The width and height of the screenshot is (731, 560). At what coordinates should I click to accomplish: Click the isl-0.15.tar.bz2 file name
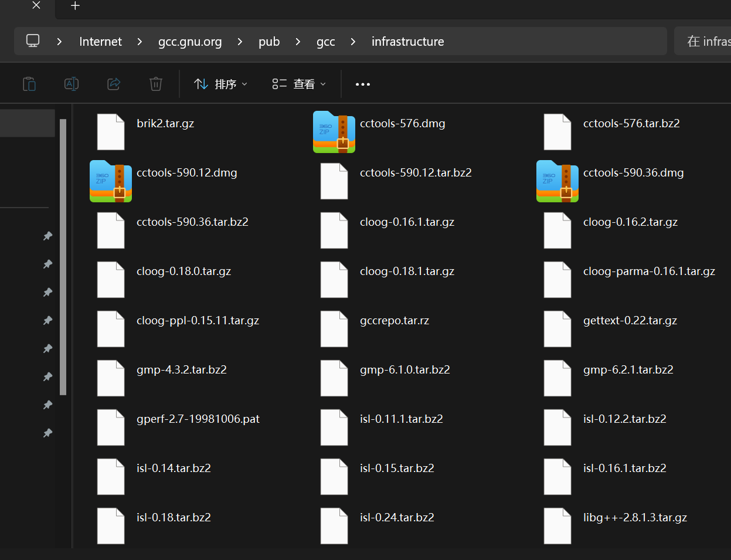pyautogui.click(x=397, y=469)
